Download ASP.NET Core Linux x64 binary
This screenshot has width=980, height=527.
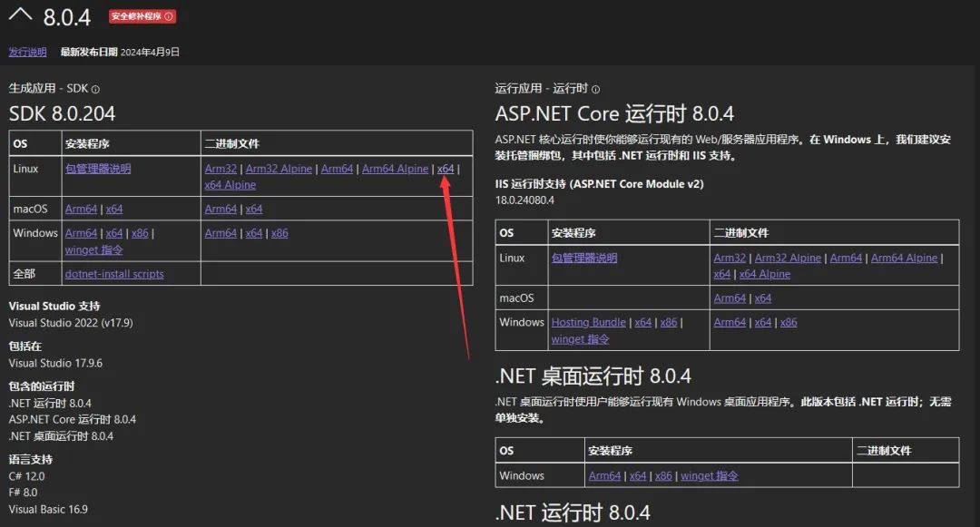click(722, 274)
